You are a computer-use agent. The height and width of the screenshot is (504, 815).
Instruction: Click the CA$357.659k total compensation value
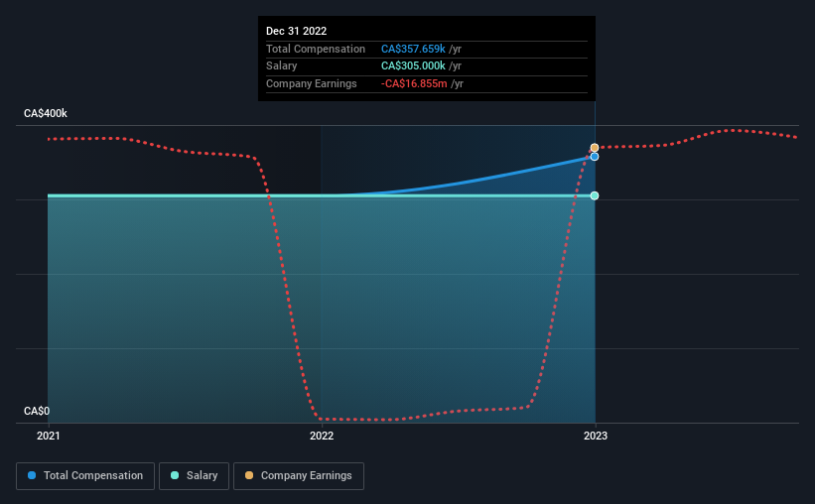pos(413,49)
